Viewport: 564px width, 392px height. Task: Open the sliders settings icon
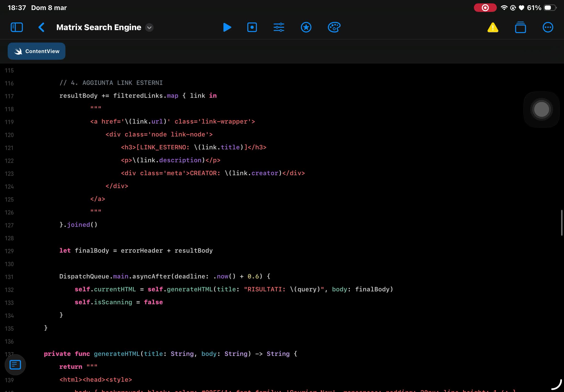click(279, 27)
